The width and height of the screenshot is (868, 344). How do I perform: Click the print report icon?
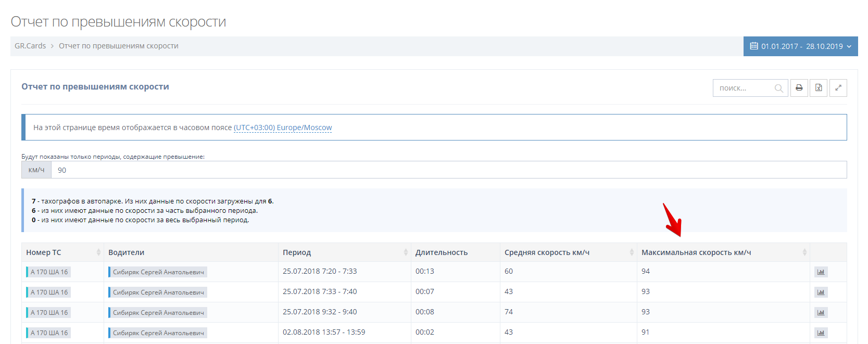(799, 88)
